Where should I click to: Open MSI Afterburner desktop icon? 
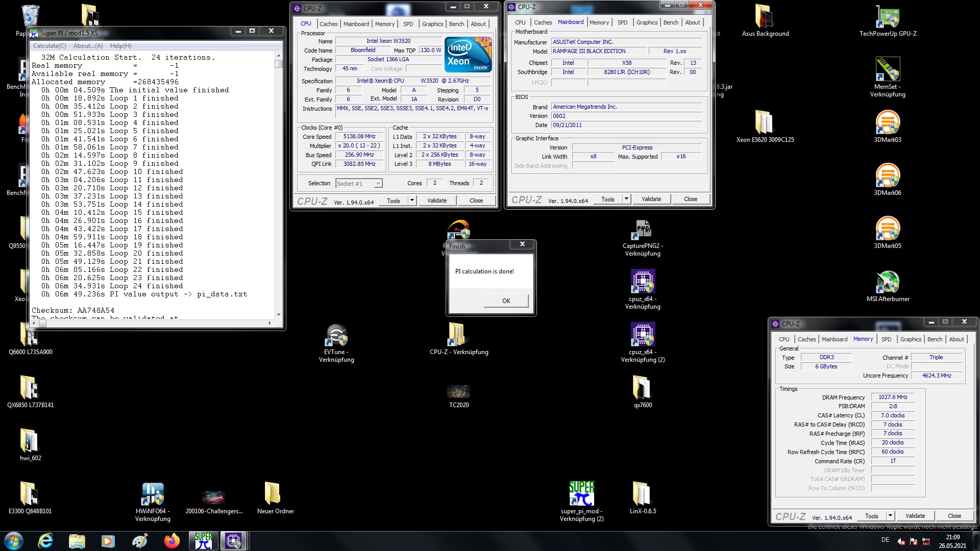tap(888, 286)
